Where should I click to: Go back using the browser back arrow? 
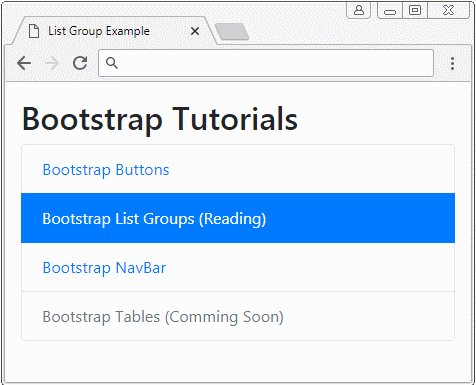pyautogui.click(x=24, y=63)
